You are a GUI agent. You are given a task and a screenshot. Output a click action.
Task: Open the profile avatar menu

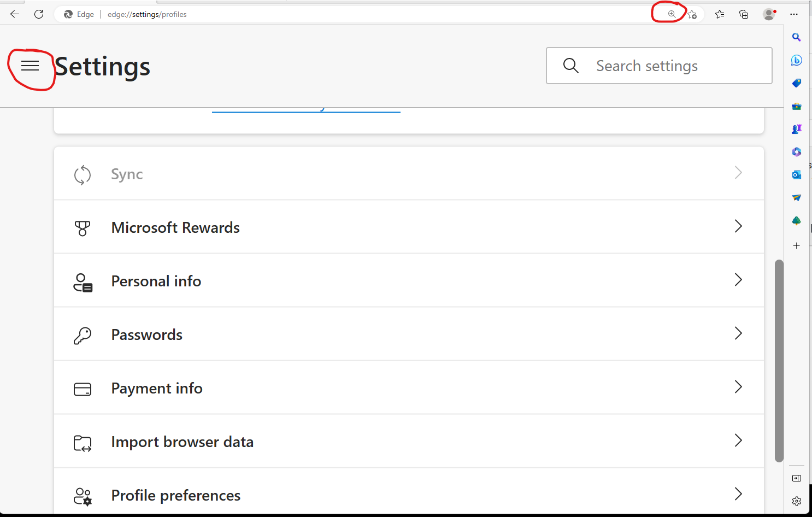click(769, 14)
